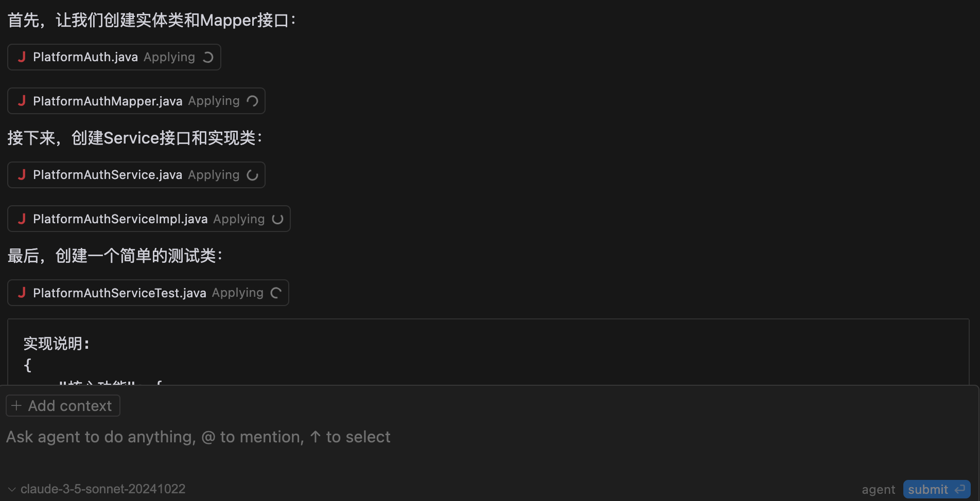This screenshot has height=501, width=980.
Task: Click the loading spinner for PlatformAuthMapper.java
Action: tap(252, 101)
